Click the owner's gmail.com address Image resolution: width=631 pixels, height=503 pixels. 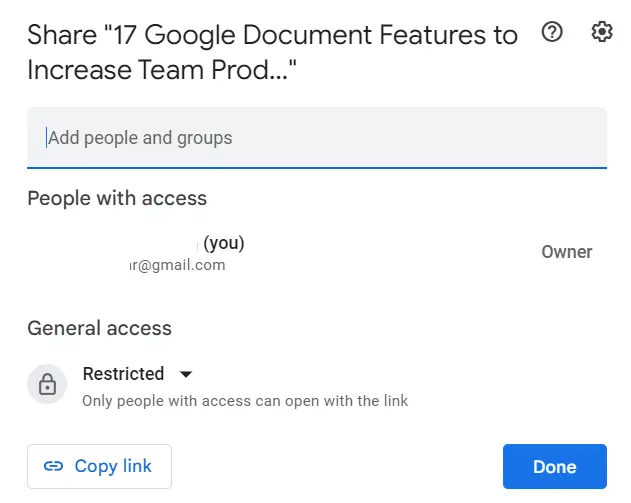coord(178,265)
